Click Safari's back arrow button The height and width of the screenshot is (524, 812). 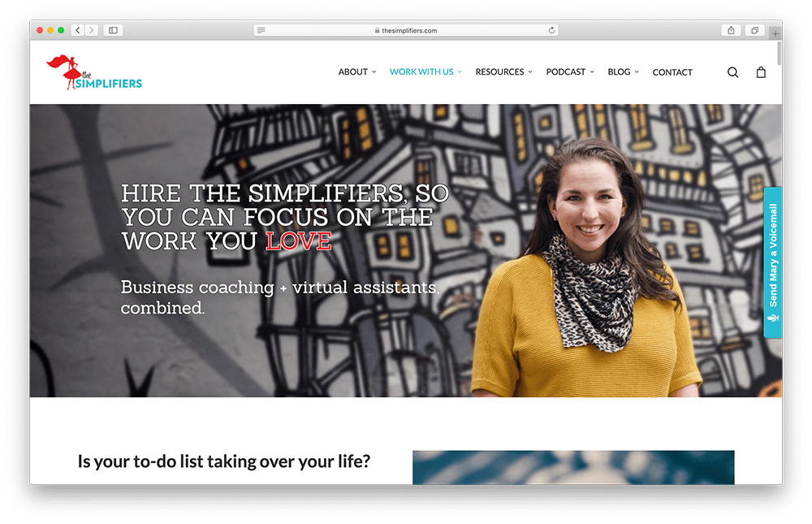click(78, 31)
